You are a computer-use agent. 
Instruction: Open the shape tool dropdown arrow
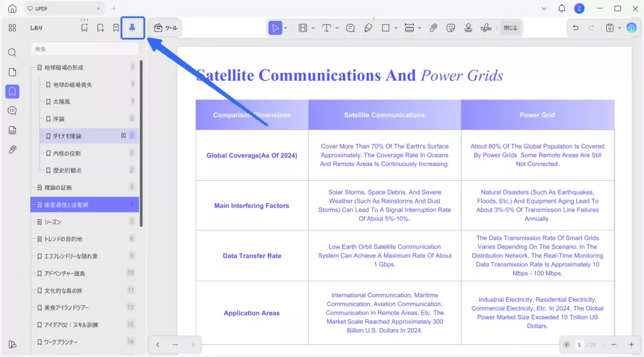pos(396,28)
